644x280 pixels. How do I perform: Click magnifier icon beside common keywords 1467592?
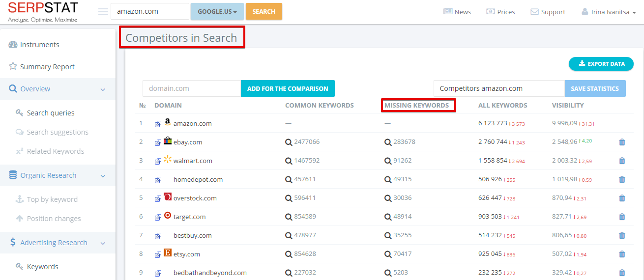[289, 161]
